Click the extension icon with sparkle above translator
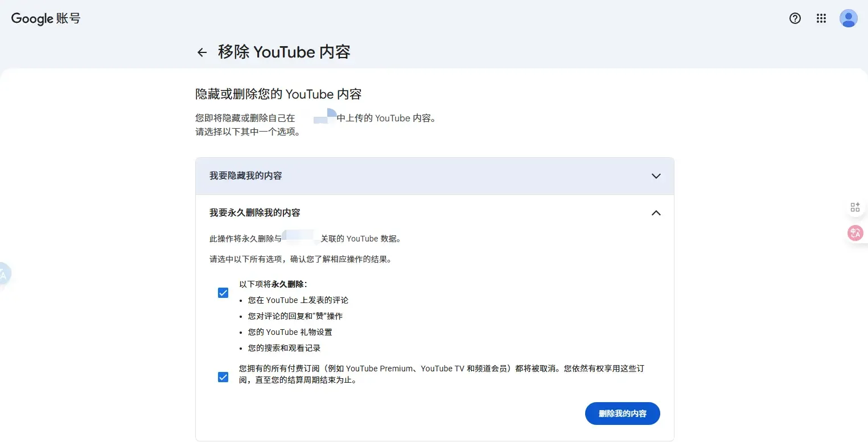The width and height of the screenshot is (868, 442). [855, 207]
